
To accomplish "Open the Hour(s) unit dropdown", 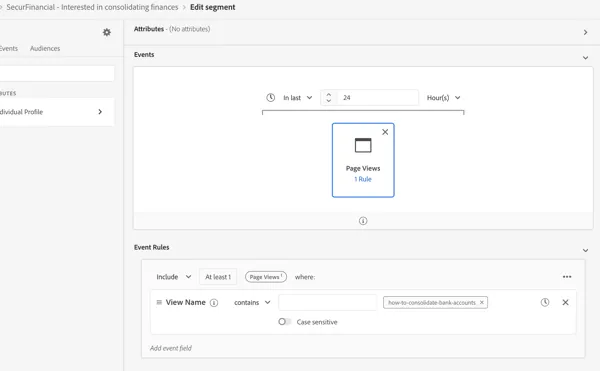I will 443,98.
